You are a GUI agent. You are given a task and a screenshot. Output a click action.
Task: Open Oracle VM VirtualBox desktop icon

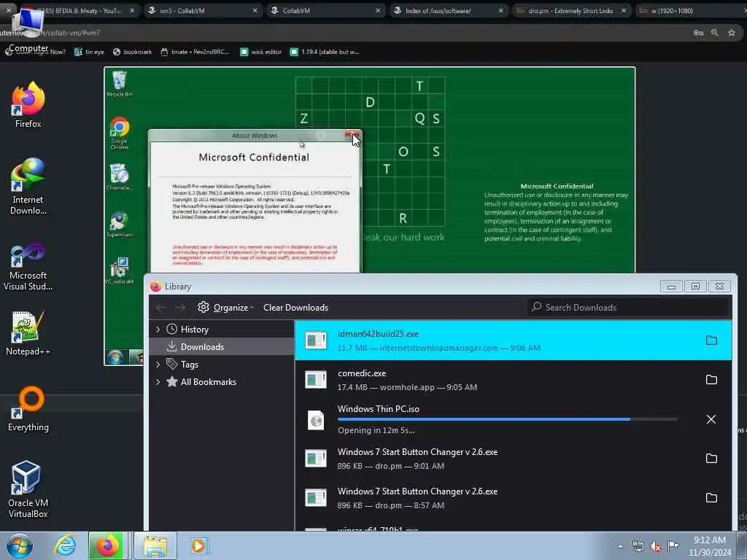click(28, 489)
